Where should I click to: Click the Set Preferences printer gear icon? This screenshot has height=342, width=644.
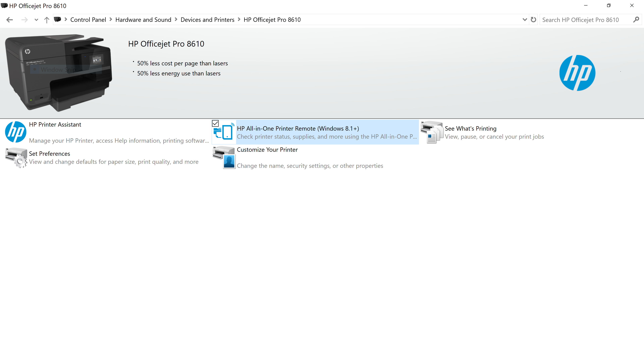pyautogui.click(x=16, y=157)
